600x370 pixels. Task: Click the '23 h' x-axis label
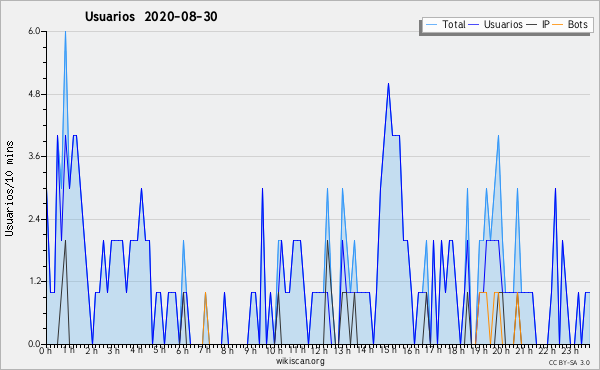coord(570,351)
